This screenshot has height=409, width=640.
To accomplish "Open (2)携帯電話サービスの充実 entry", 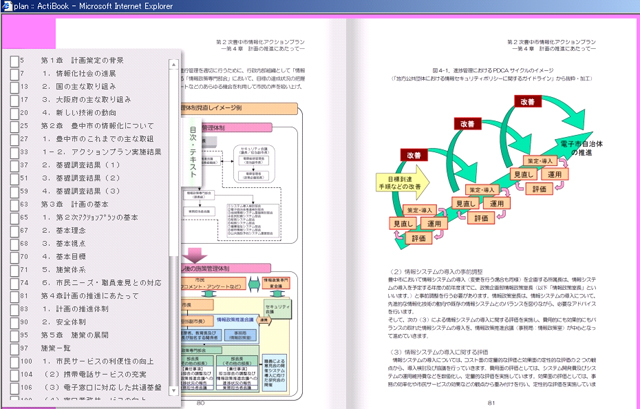I will 94,374.
